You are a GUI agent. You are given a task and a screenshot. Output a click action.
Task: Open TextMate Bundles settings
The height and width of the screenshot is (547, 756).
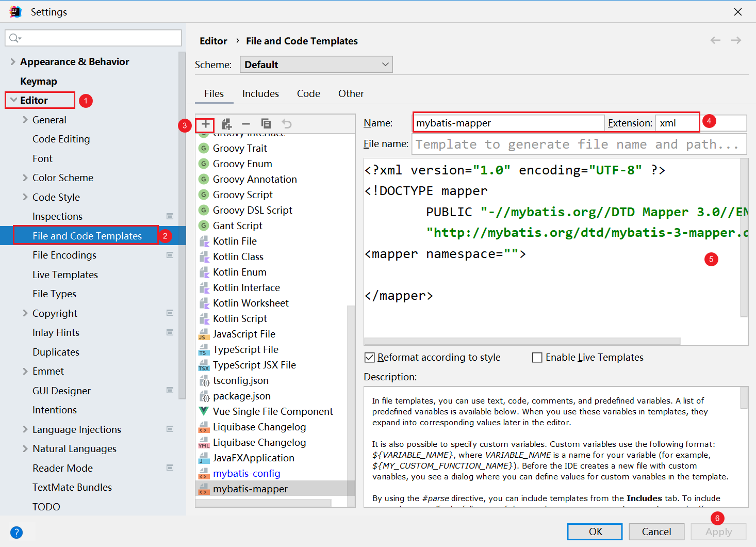72,487
